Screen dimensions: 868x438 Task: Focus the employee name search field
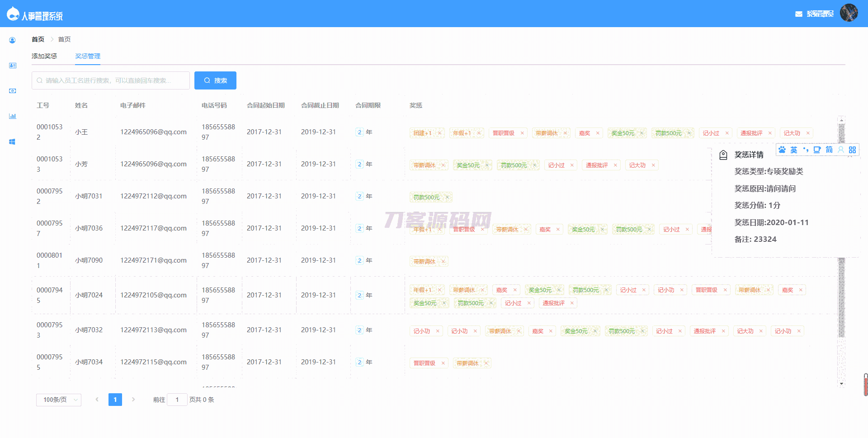(111, 80)
